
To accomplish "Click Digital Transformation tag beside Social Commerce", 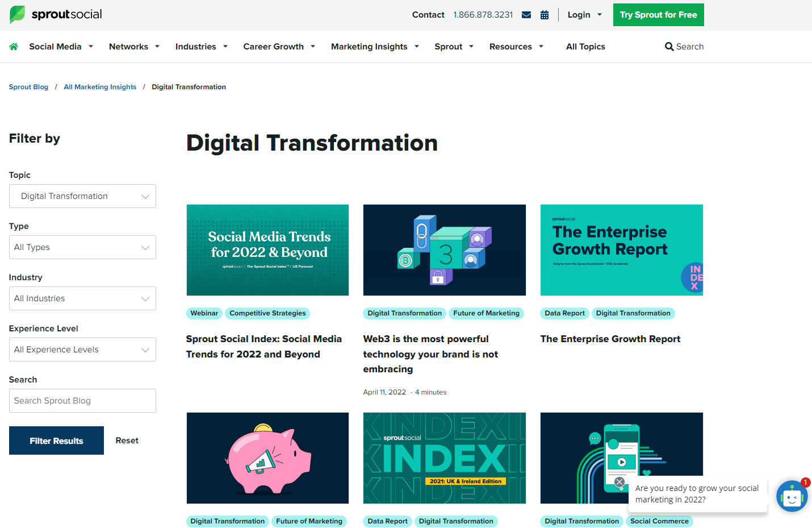I will 582,521.
